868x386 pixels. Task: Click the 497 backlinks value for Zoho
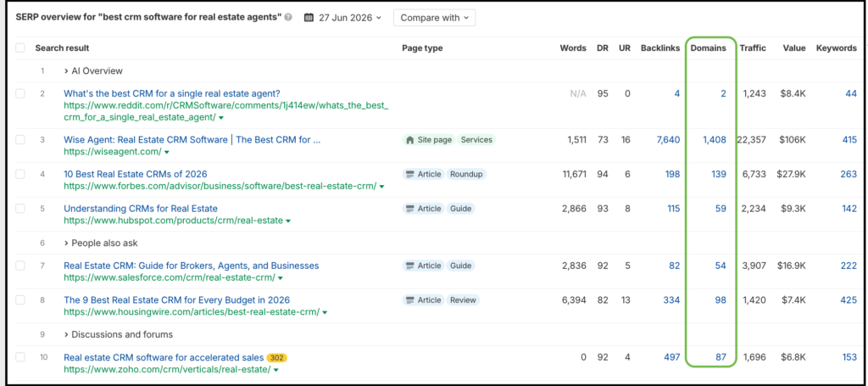671,357
